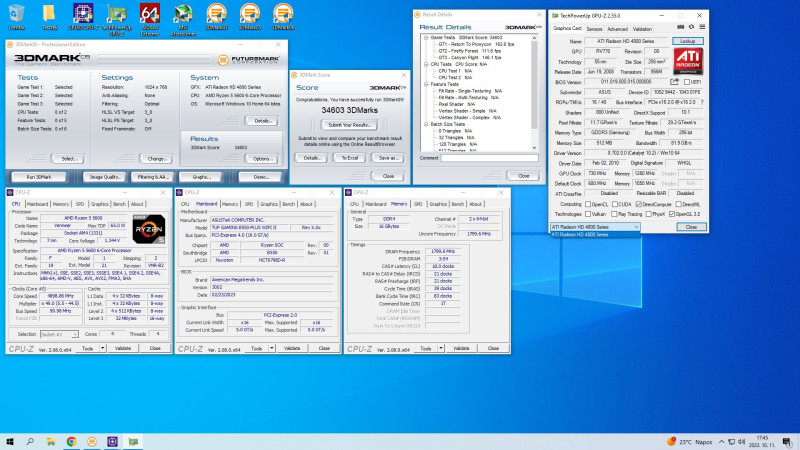Toggle the CUDA checkbox

coord(615,204)
